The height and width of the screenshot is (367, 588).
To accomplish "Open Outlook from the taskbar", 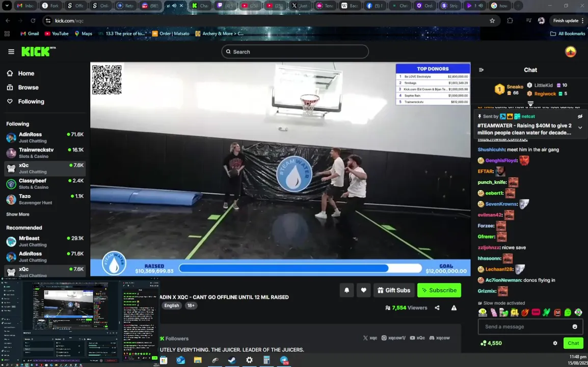I will coord(180,360).
